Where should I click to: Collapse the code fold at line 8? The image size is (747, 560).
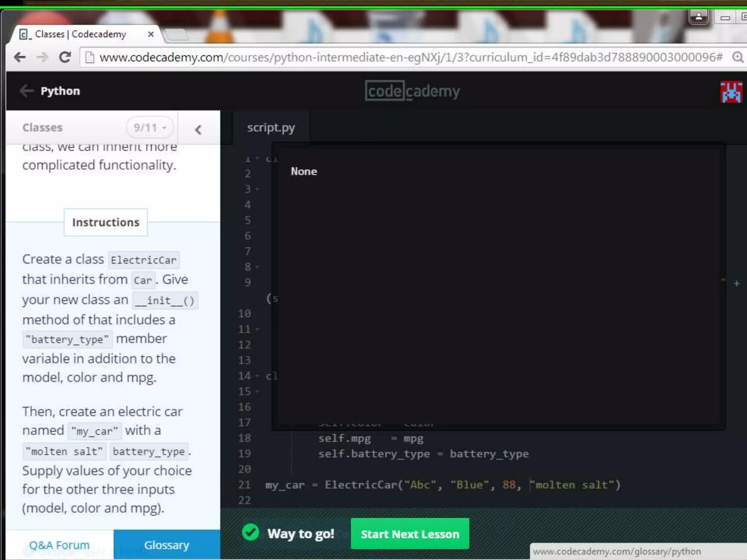click(258, 267)
